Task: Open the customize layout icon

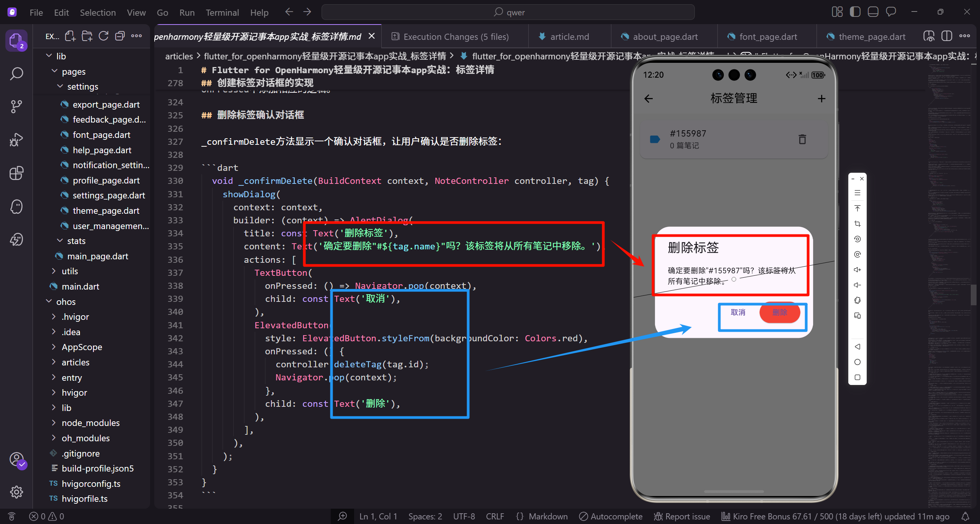Action: click(837, 12)
